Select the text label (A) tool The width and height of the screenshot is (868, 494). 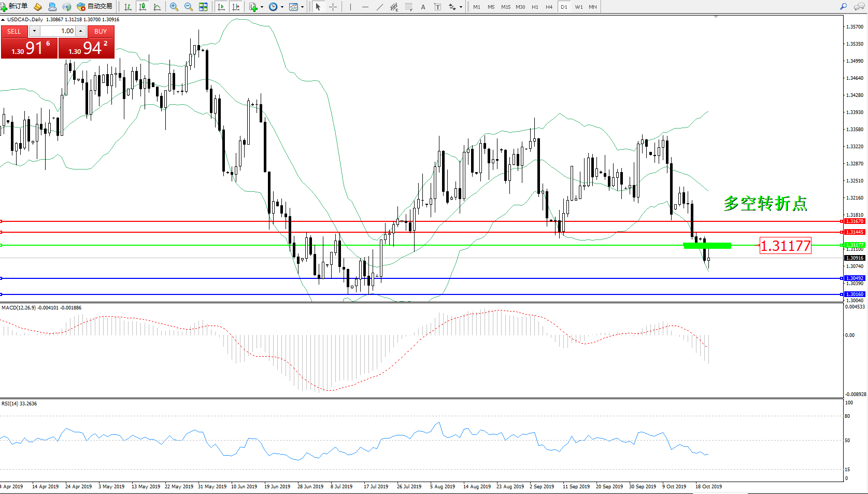click(x=423, y=7)
